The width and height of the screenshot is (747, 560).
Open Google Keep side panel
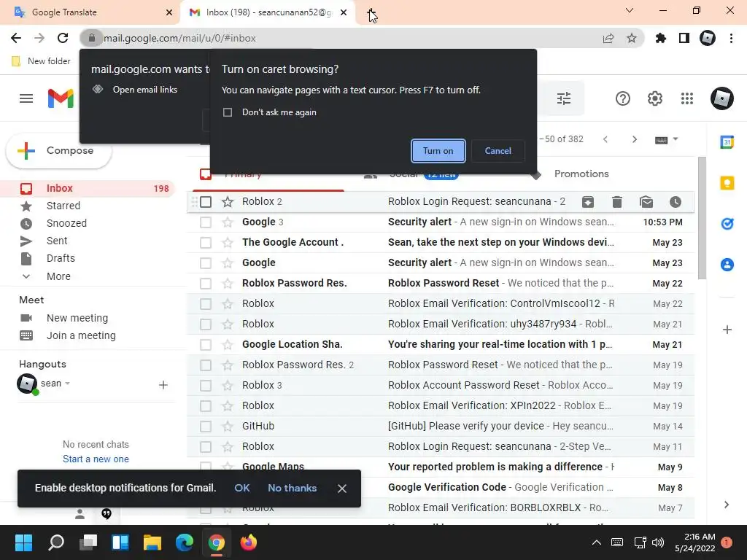pos(727,183)
